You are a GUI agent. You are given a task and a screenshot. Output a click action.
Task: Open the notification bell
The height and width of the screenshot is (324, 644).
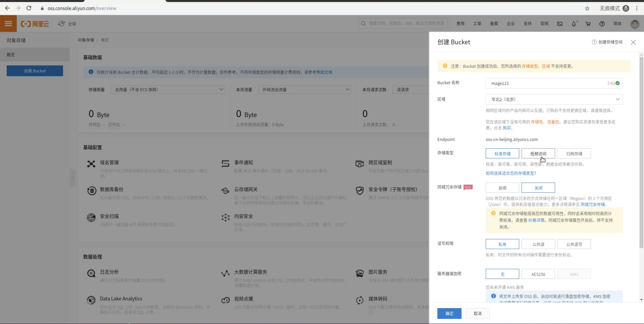pyautogui.click(x=574, y=24)
